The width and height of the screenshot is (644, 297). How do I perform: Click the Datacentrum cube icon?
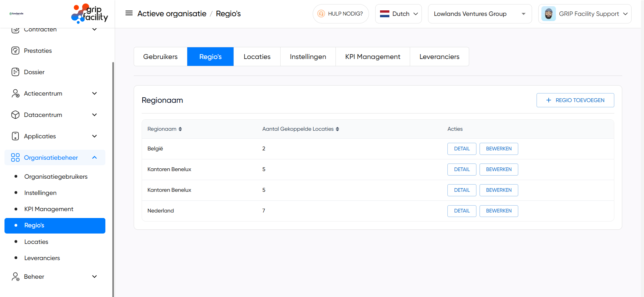tap(15, 115)
